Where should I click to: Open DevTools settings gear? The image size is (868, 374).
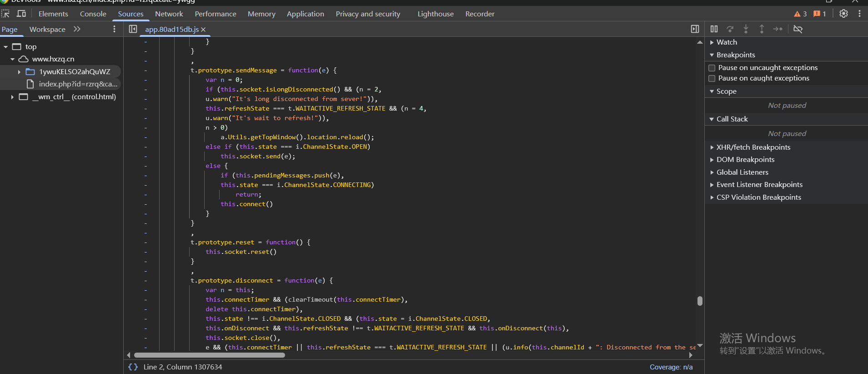[843, 14]
